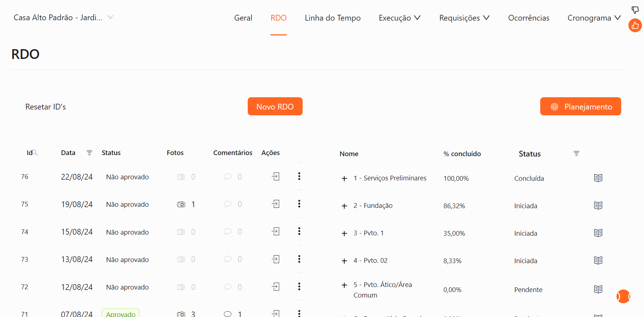This screenshot has width=644, height=317.
Task: Open the book icon for Fundação row
Action: [598, 205]
